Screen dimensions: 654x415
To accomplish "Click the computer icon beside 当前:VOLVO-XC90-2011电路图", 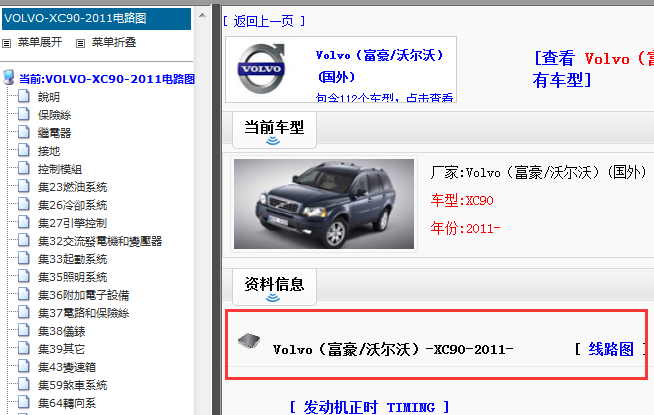I will tap(9, 78).
